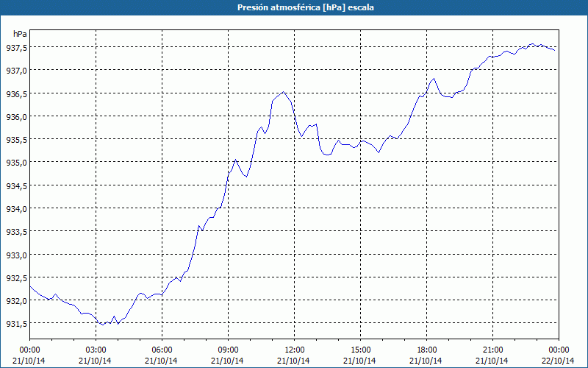588x368 pixels.
Task: Click the 03:00 time axis label
Action: (x=96, y=350)
